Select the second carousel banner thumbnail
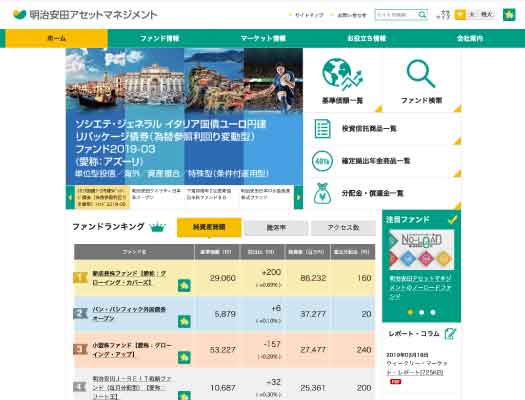Viewport: 525px width, 400px height. (x=157, y=197)
